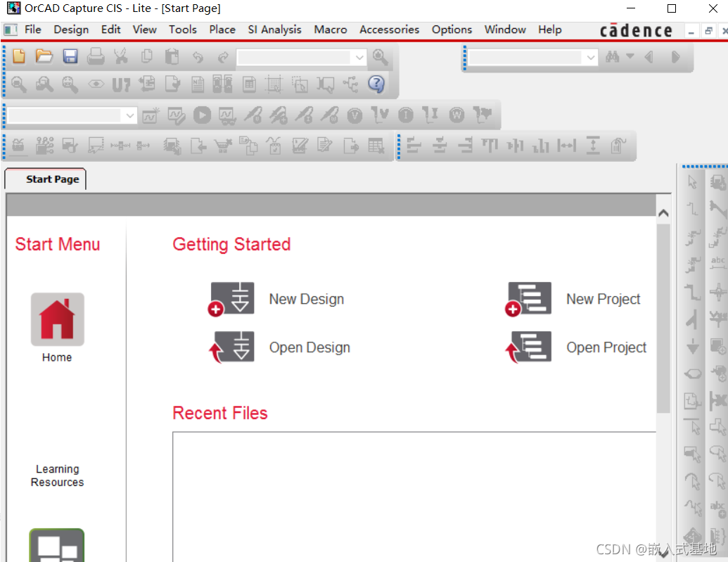
Task: Click the green apps tile in Start Menu
Action: pyautogui.click(x=57, y=545)
